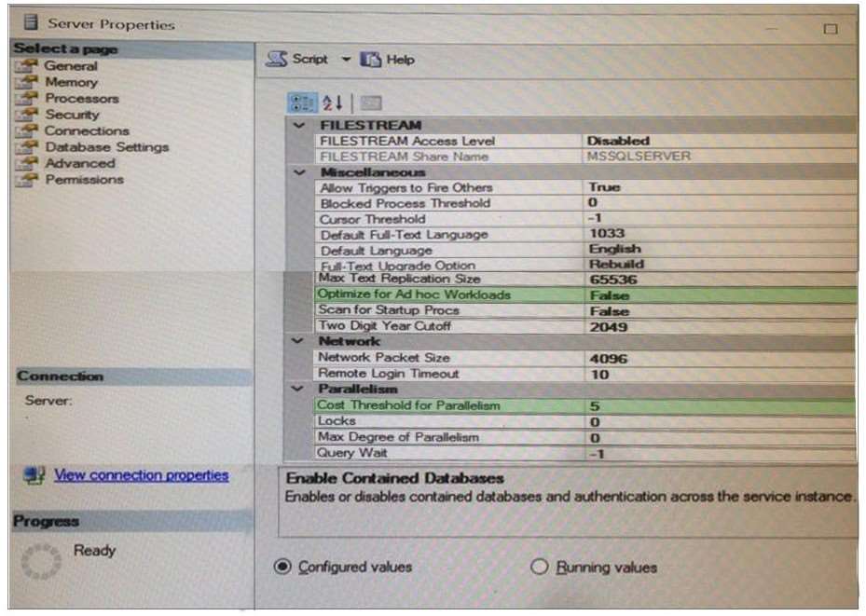866x616 pixels.
Task: Click the Rebuild upgrade option value
Action: pos(616,265)
